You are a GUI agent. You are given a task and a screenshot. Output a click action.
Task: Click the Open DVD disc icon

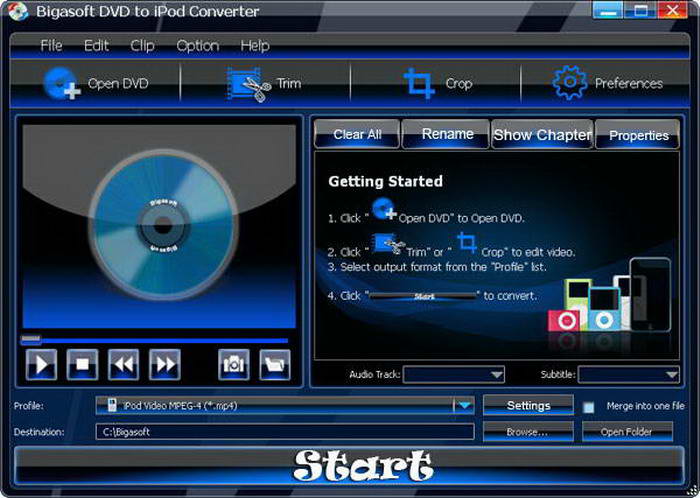(x=62, y=83)
